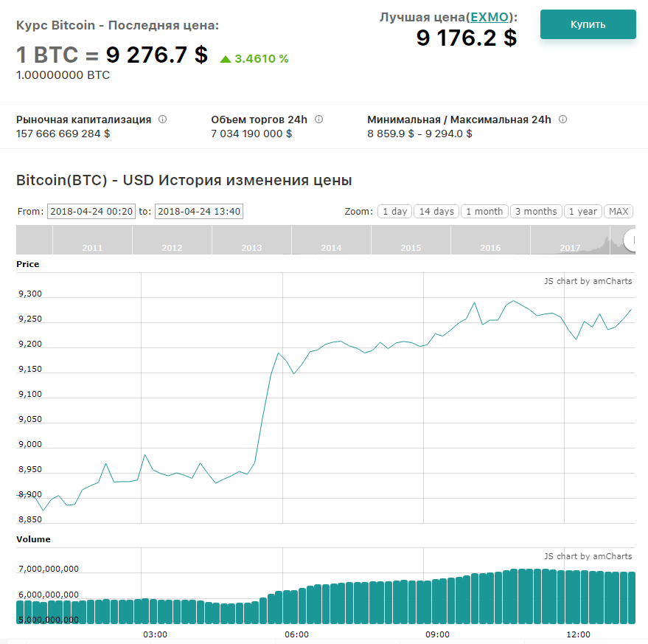Click the min/max 24h info icon
The width and height of the screenshot is (648, 644).
[x=562, y=120]
